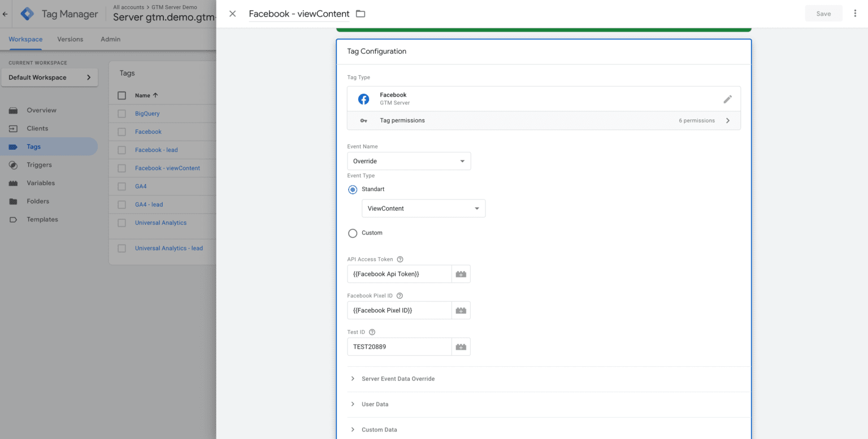This screenshot has height=439, width=868.
Task: Click the Templates sidebar icon
Action: 14,219
